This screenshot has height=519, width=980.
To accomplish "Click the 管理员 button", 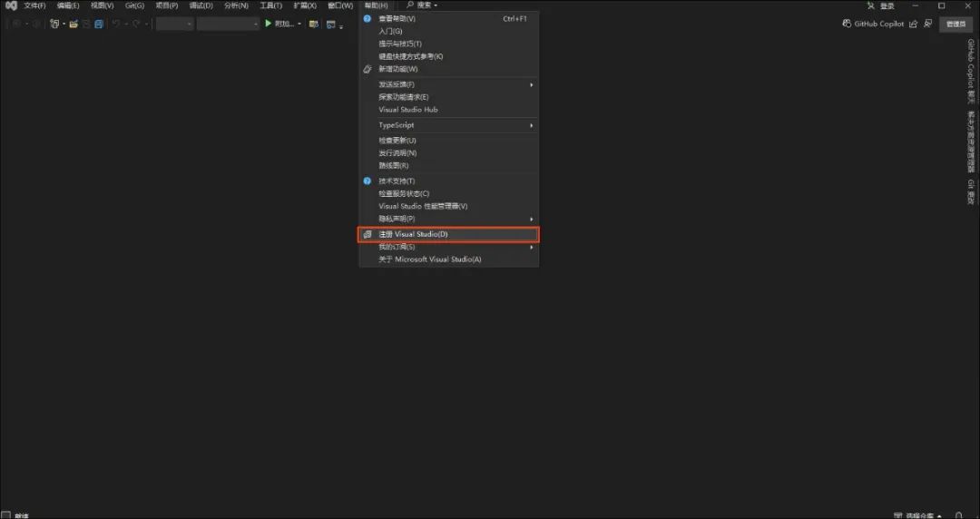I will click(955, 24).
